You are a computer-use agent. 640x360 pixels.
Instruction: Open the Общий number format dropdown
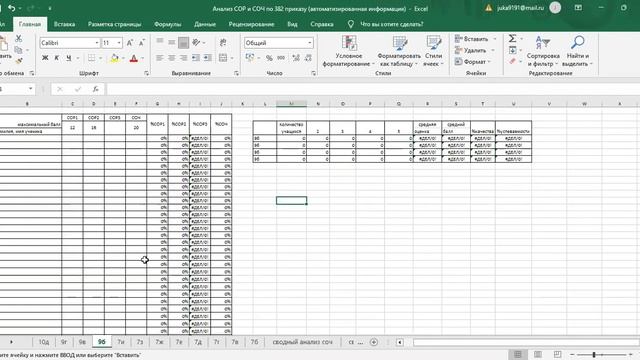click(310, 43)
